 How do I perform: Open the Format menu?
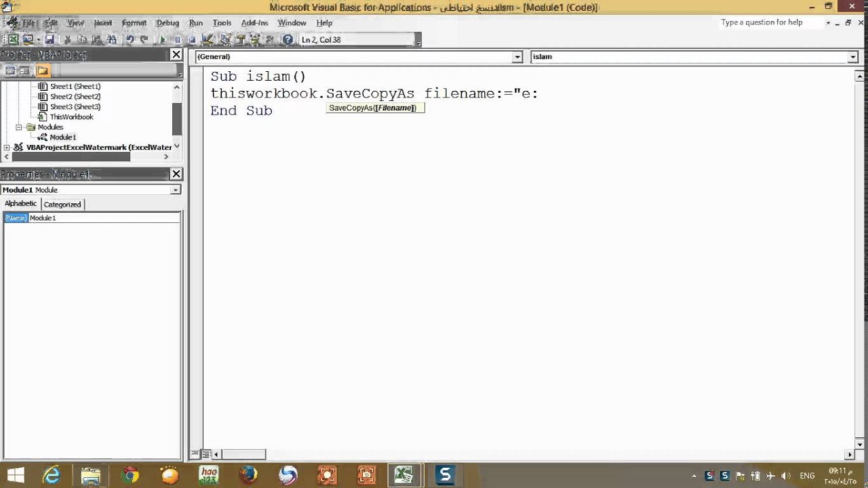click(134, 22)
